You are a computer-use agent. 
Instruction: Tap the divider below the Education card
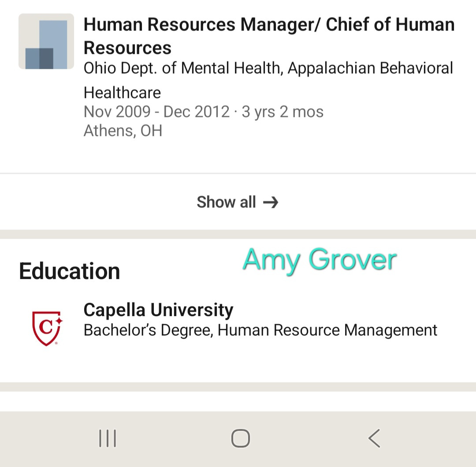coord(238,387)
